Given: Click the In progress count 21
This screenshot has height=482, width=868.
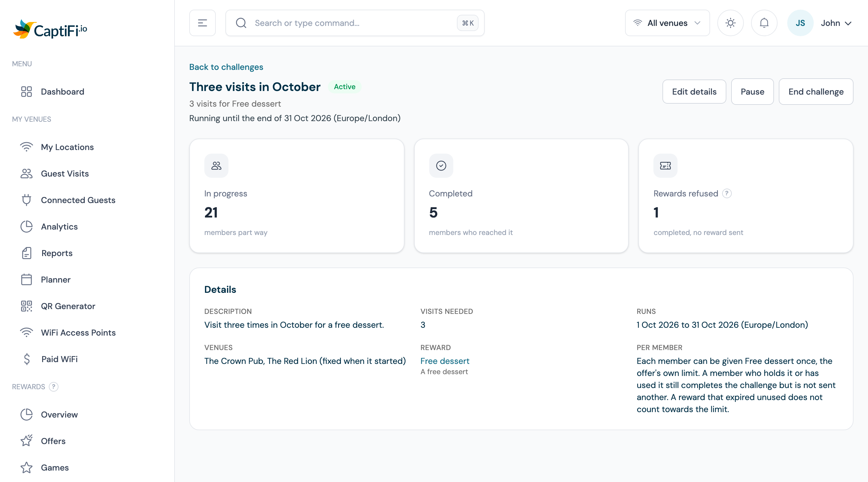Looking at the screenshot, I should [x=211, y=213].
